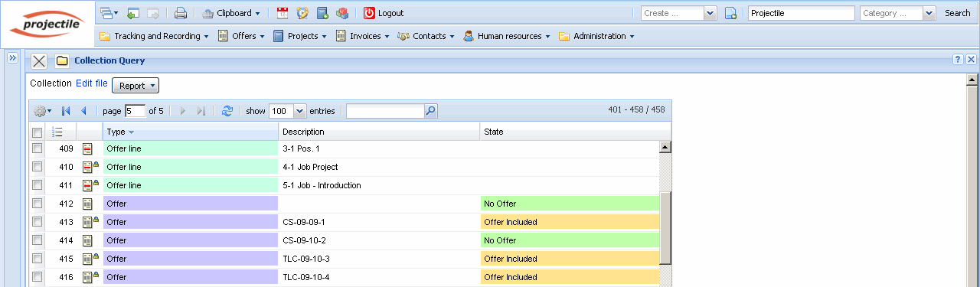Click the back navigation arrow icon
Viewport: 980px width, 287px height.
coord(133,13)
